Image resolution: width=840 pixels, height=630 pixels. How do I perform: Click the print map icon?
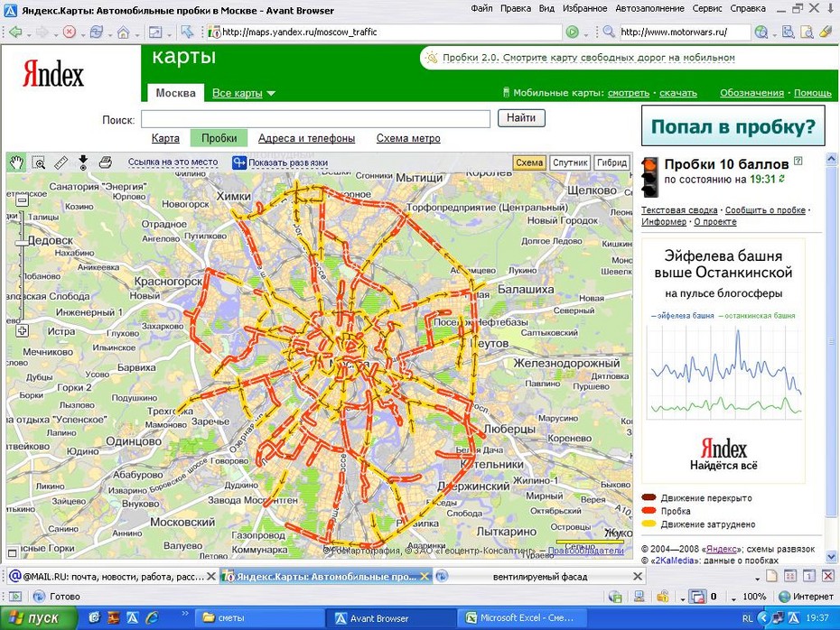(106, 162)
